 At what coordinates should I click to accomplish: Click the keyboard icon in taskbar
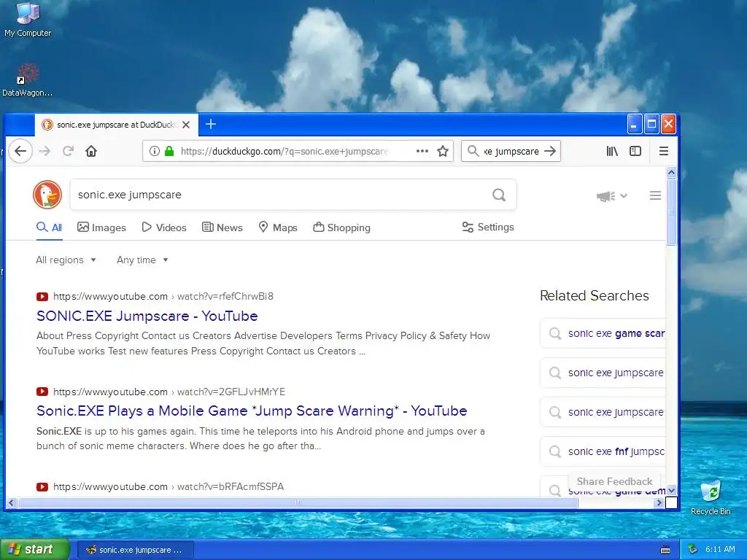(x=665, y=550)
